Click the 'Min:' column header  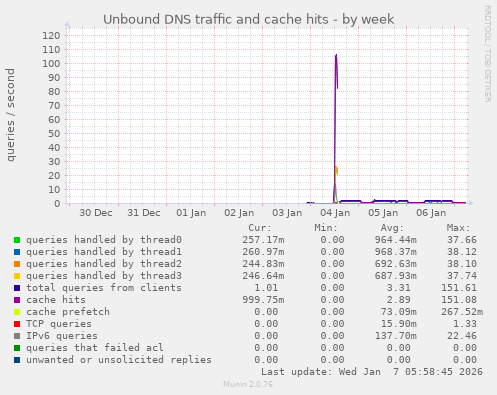[326, 228]
